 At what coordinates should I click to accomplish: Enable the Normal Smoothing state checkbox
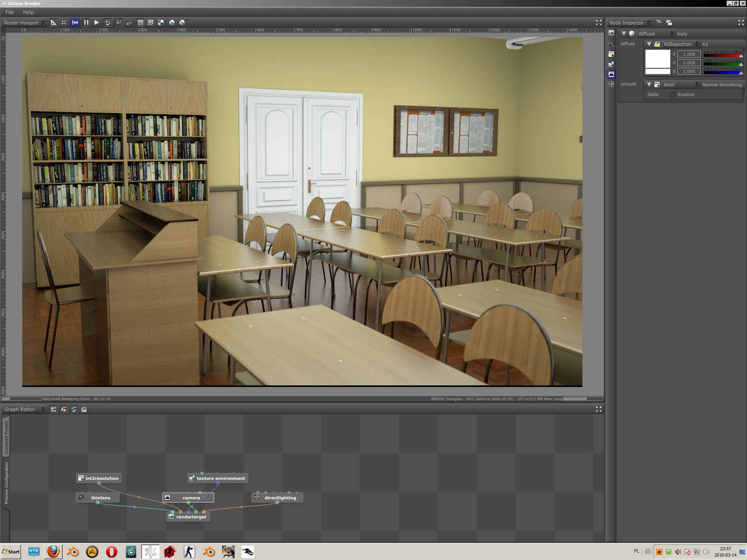(672, 95)
